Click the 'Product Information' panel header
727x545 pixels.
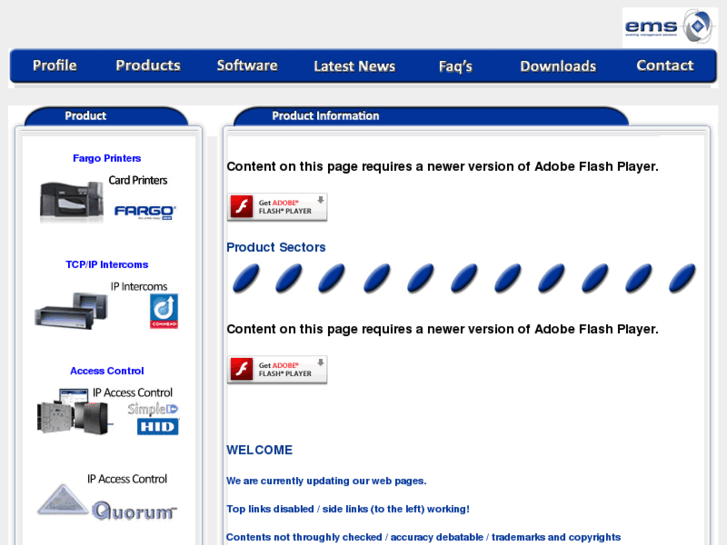(325, 116)
